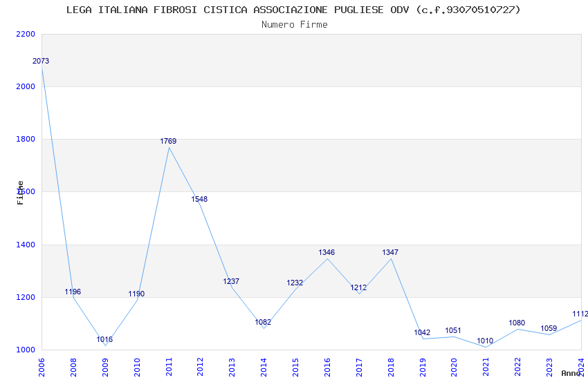The width and height of the screenshot is (588, 380).
Task: Select the 1212 data label
Action: [359, 287]
